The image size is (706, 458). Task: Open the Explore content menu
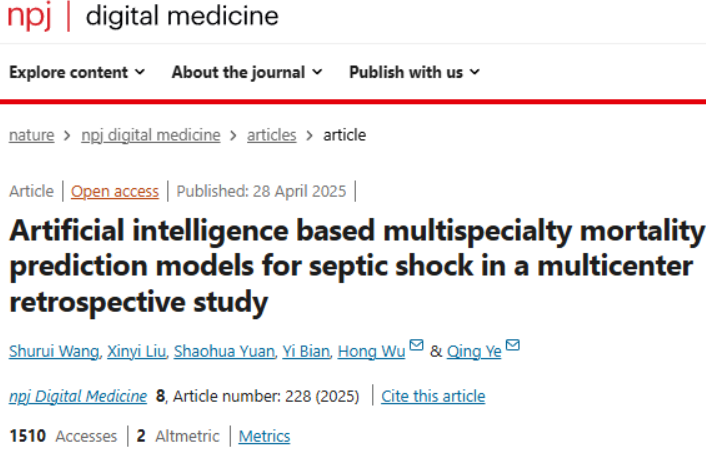[x=69, y=72]
